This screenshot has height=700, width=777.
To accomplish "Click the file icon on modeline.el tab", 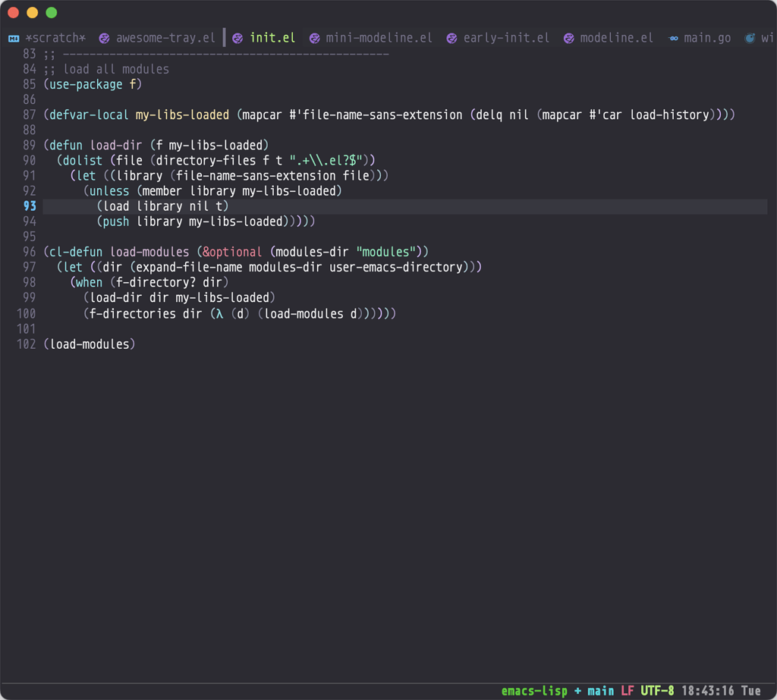I will click(x=568, y=37).
